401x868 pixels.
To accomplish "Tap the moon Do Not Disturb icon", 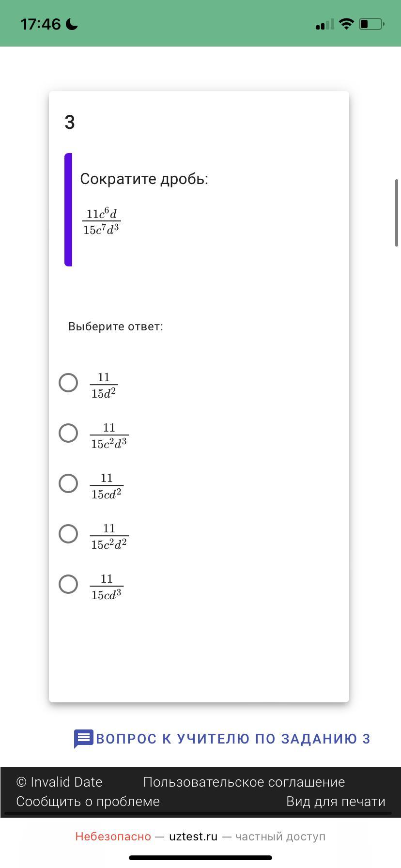I will pos(72,24).
